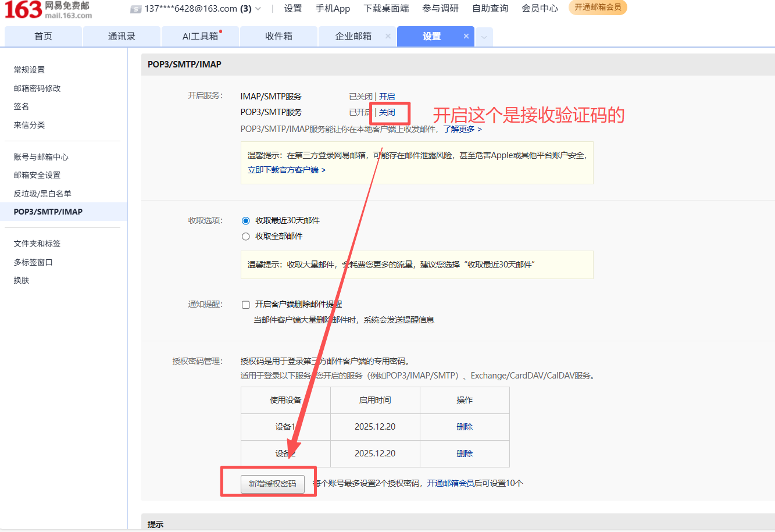Open the AI工具箱 tab
The height and width of the screenshot is (532, 775).
pos(200,36)
